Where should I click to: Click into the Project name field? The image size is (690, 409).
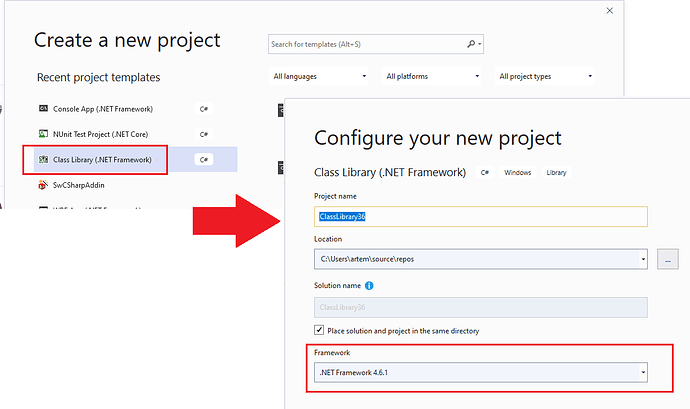481,217
